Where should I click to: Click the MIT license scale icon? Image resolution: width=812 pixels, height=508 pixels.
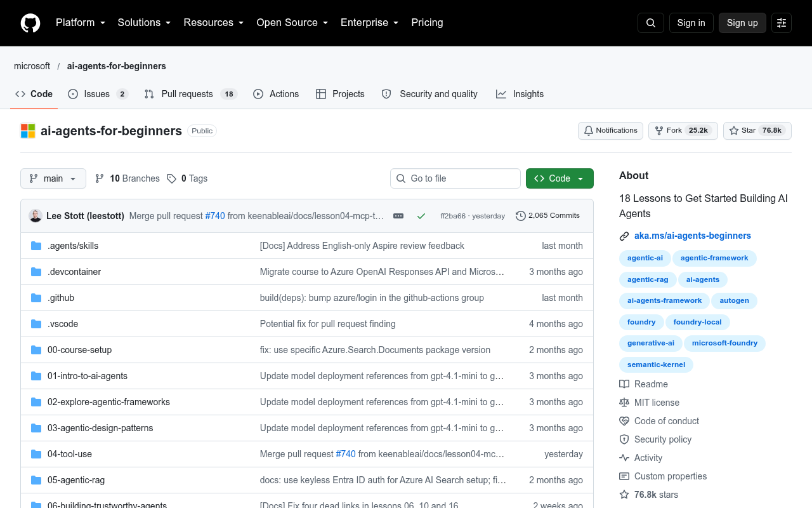coord(624,403)
